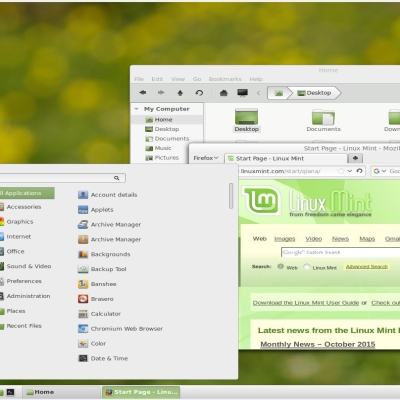Open the News link on start page
Image resolution: width=400 pixels, height=400 pixels.
pyautogui.click(x=340, y=239)
